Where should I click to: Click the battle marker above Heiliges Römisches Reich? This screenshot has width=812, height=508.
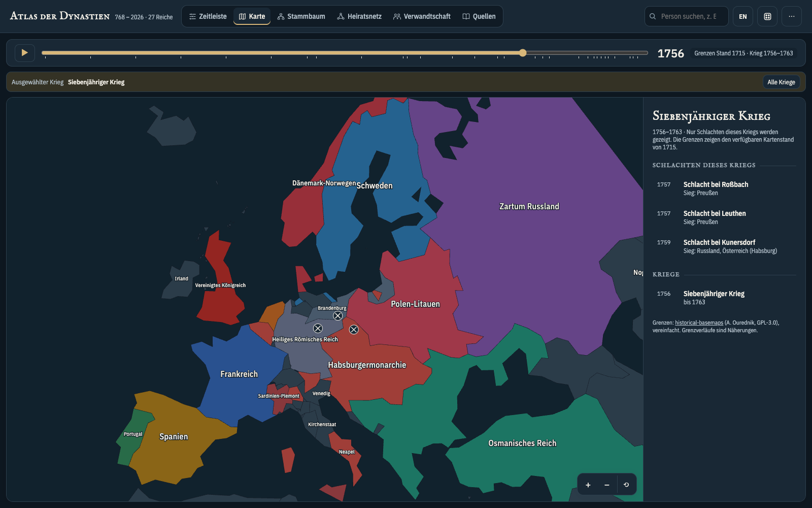point(318,328)
